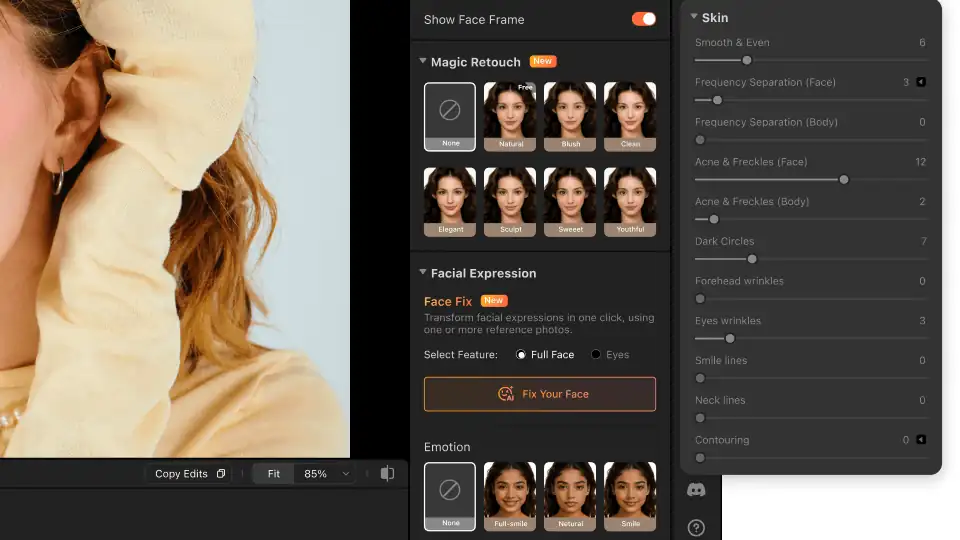The image size is (960, 540).
Task: Select the None icon in Emotion
Action: tap(449, 490)
